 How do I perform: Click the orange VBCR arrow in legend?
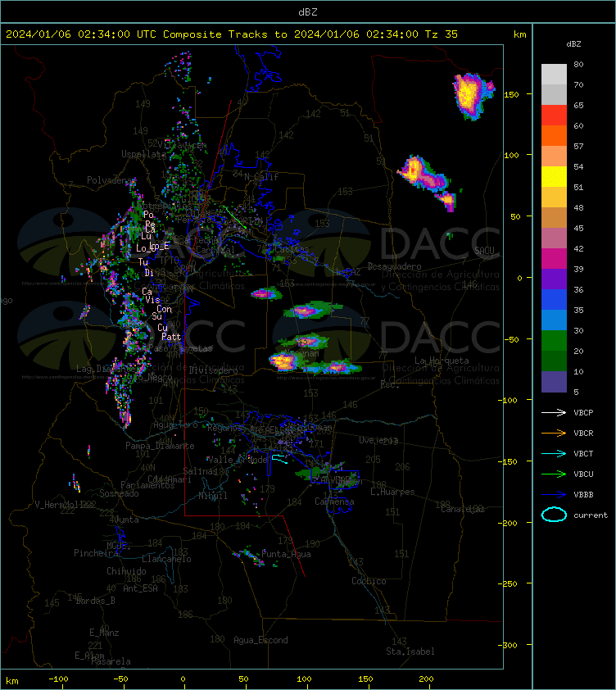tap(554, 433)
